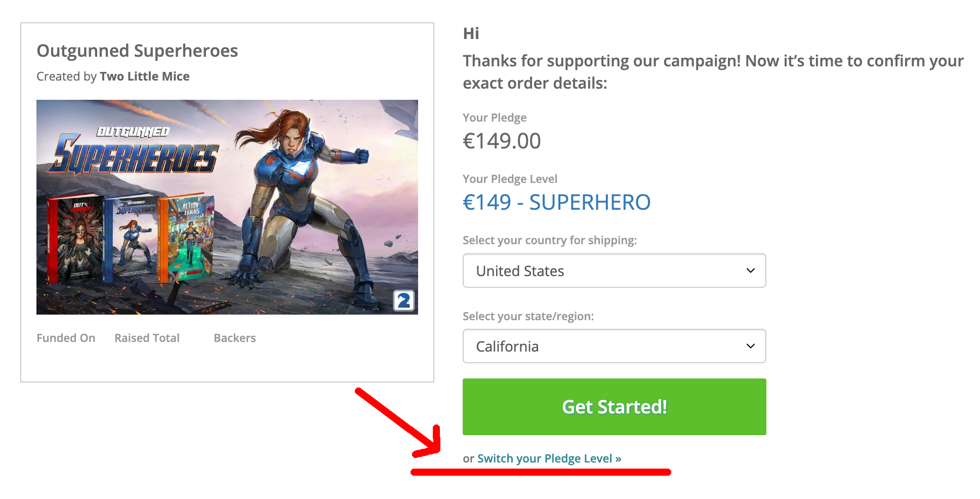Click the red book cover in the banner

pos(75,239)
